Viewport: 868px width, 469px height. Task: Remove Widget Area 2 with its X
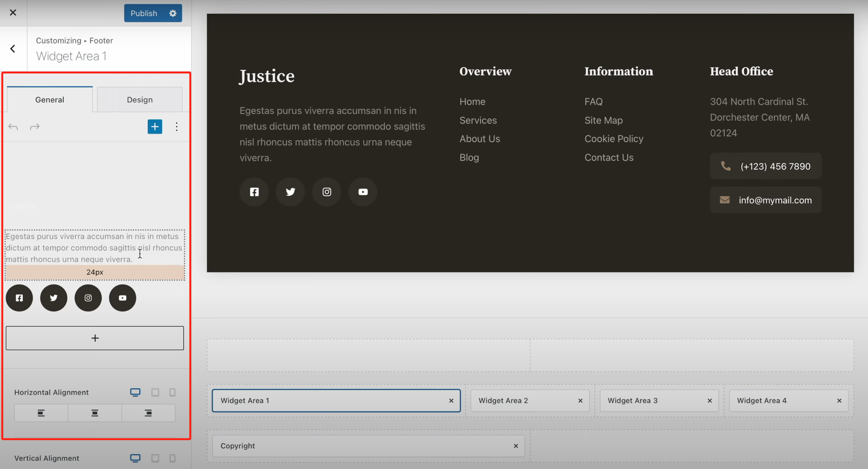point(580,401)
